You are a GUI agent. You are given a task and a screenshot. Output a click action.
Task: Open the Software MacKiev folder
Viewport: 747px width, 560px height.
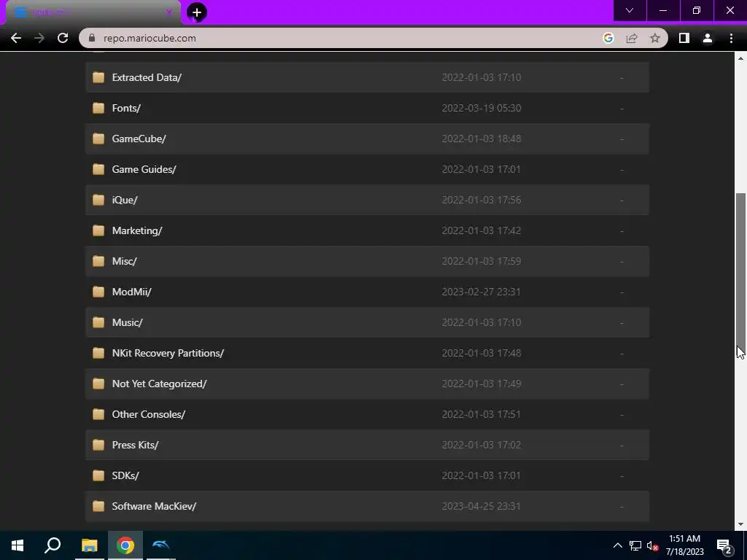pyautogui.click(x=154, y=506)
